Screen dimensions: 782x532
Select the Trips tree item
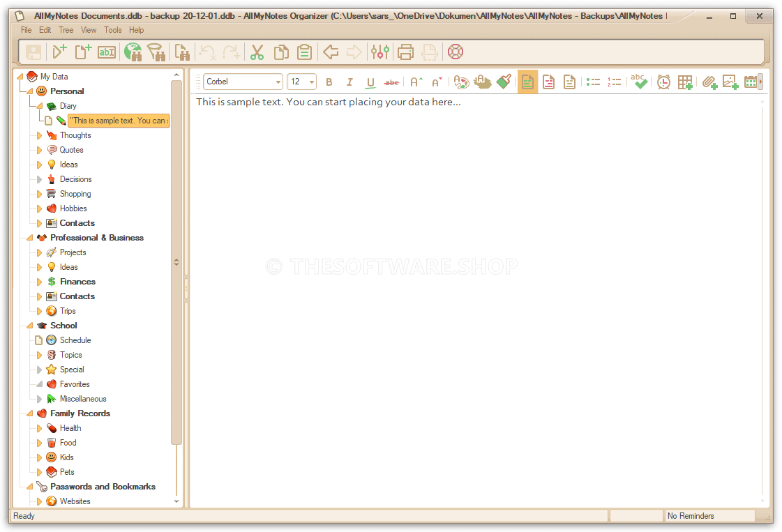68,311
